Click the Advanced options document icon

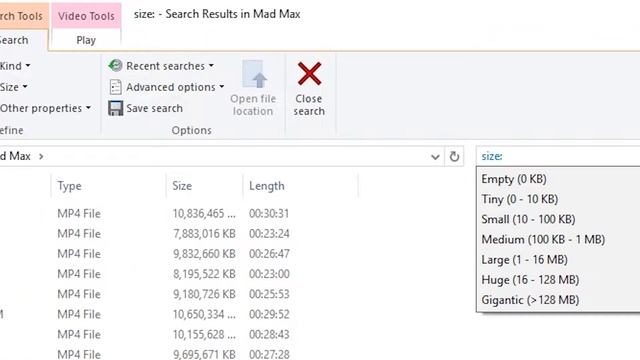coord(116,87)
